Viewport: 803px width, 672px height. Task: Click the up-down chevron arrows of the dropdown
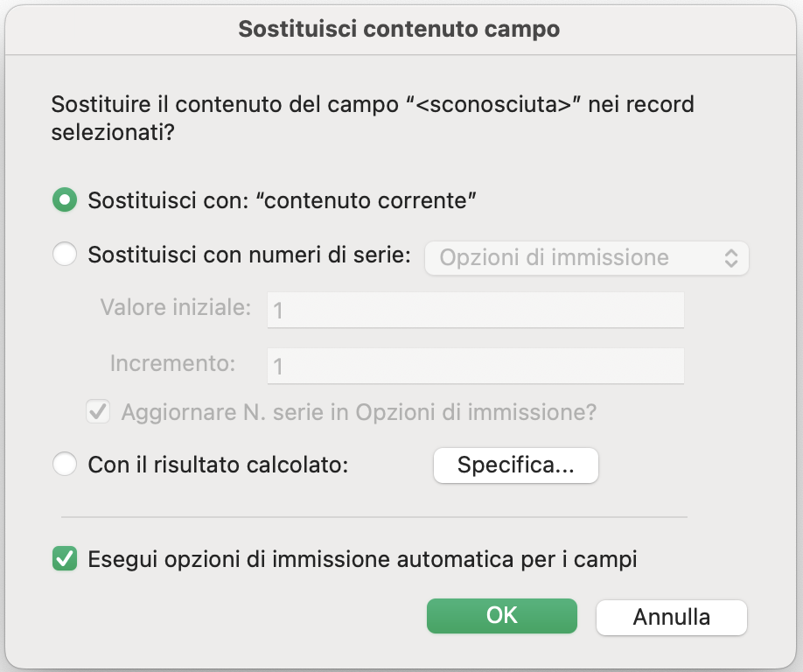[730, 257]
